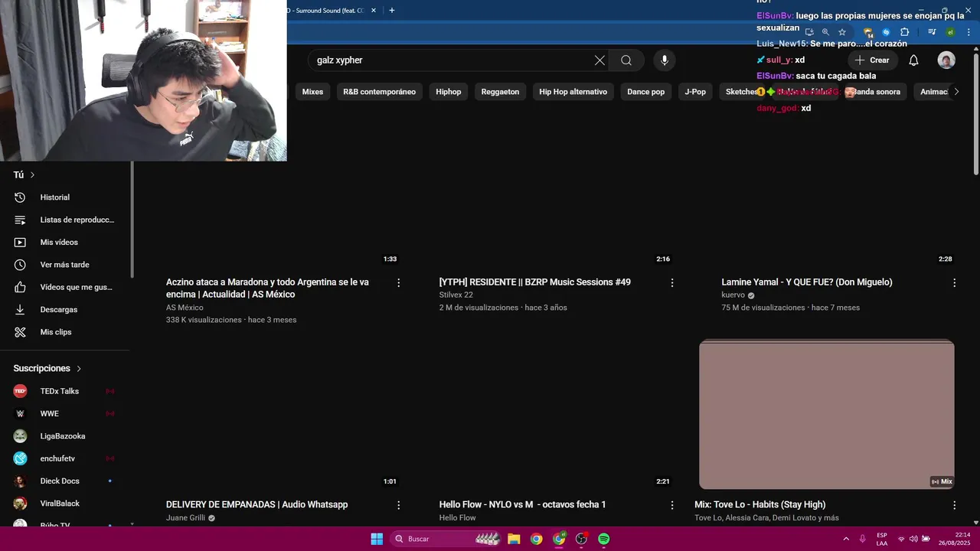Open the taskbar volume control

[913, 540]
